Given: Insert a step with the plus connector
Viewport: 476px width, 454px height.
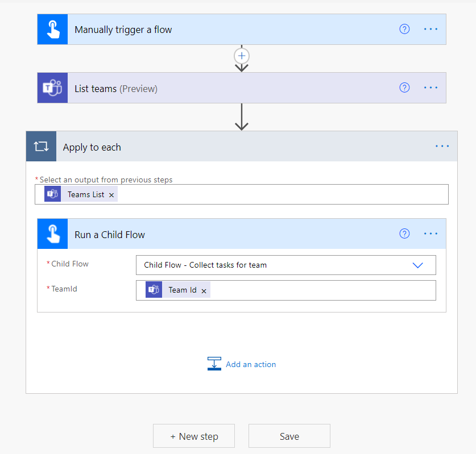Looking at the screenshot, I should coord(242,56).
